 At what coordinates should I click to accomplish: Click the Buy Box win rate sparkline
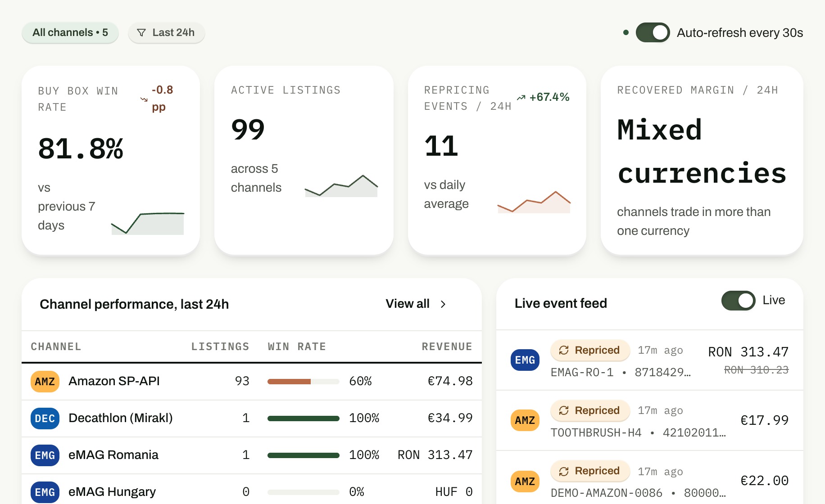click(x=148, y=223)
